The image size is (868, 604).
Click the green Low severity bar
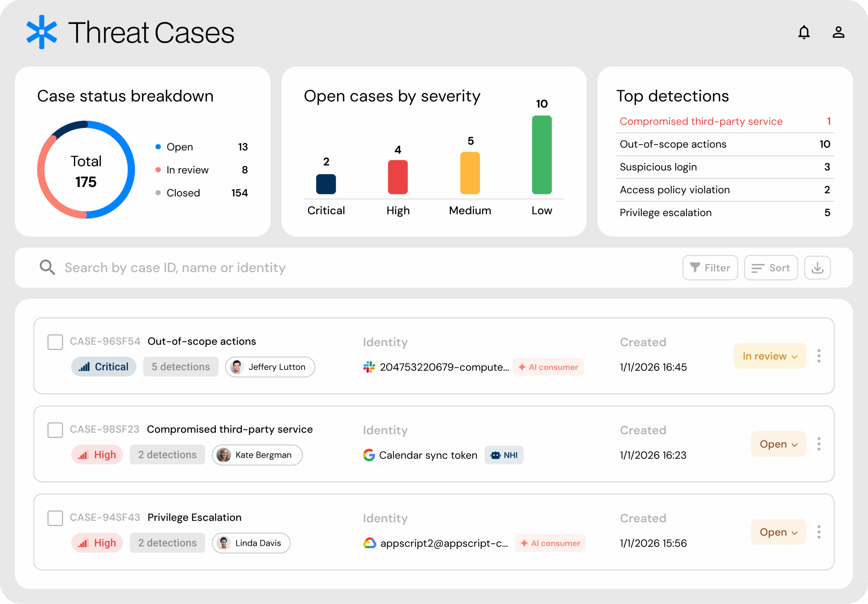coord(541,155)
